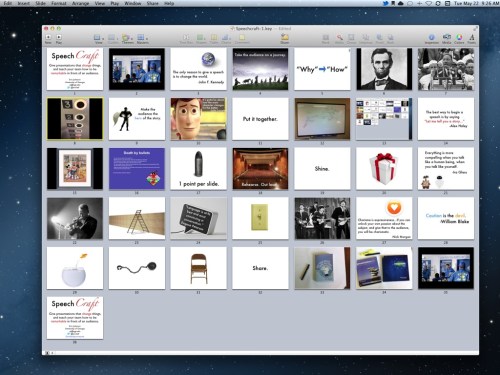Click the date and time in menu bar

476,3
